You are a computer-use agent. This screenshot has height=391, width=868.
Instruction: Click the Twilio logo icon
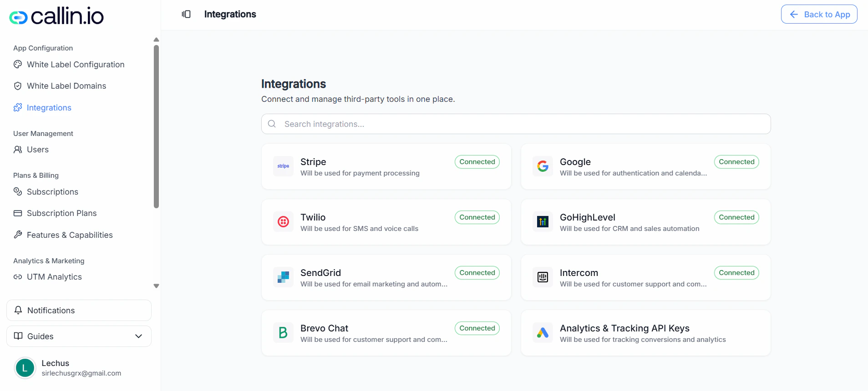click(283, 222)
